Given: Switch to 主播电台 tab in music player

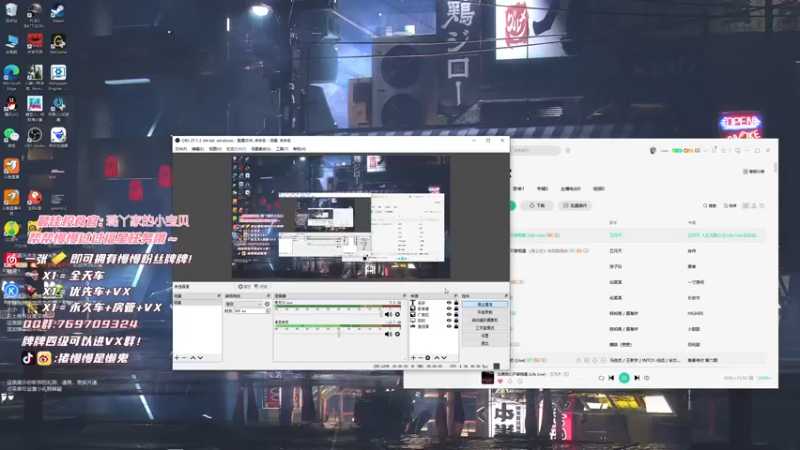Looking at the screenshot, I should coord(571,189).
